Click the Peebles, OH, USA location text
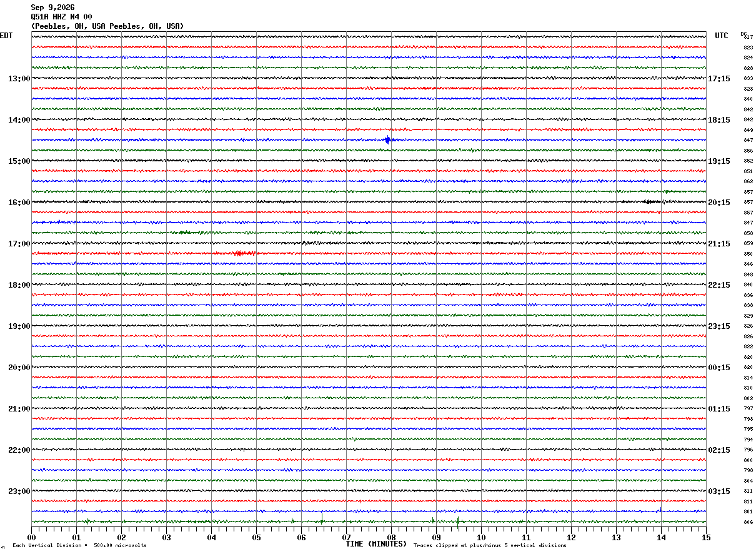The height and width of the screenshot is (554, 756). point(107,26)
